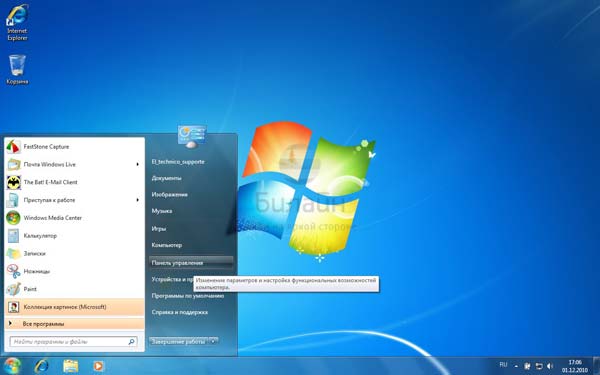Open Paint from the Start menu

click(x=75, y=289)
